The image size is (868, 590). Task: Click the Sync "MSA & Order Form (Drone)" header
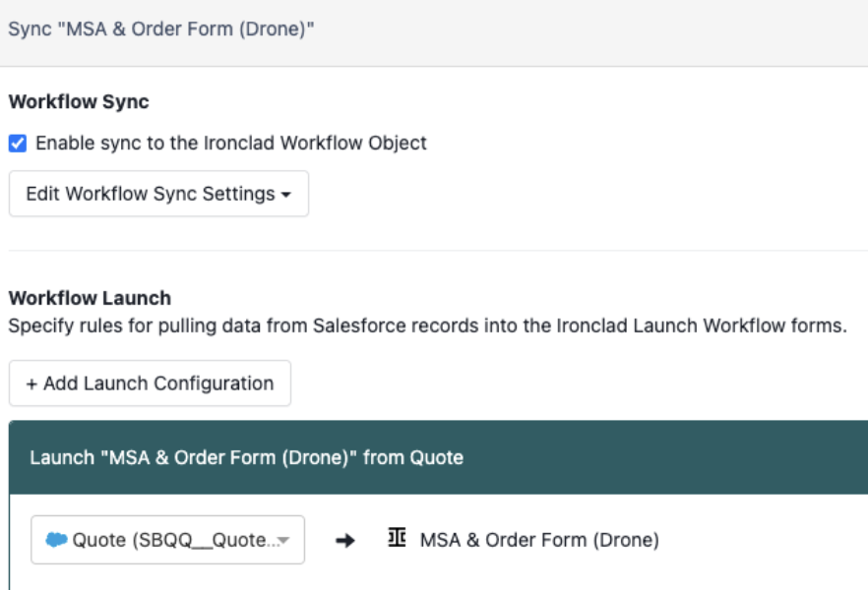(x=161, y=29)
